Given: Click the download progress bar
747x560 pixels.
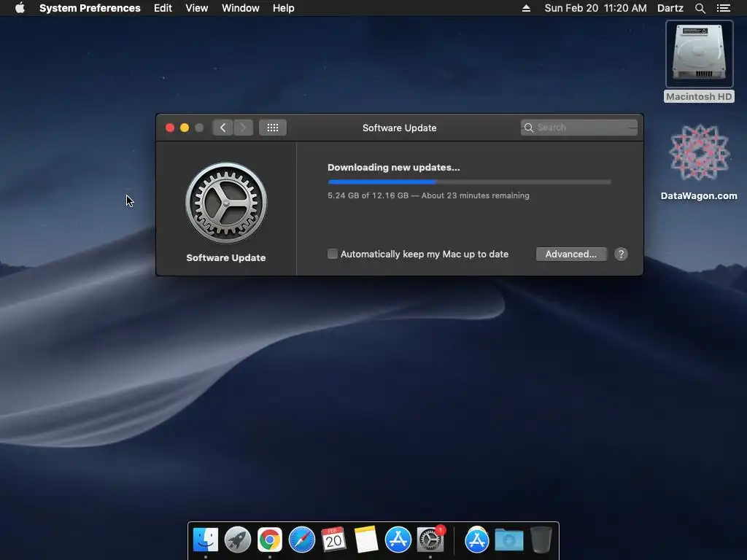Looking at the screenshot, I should click(469, 182).
